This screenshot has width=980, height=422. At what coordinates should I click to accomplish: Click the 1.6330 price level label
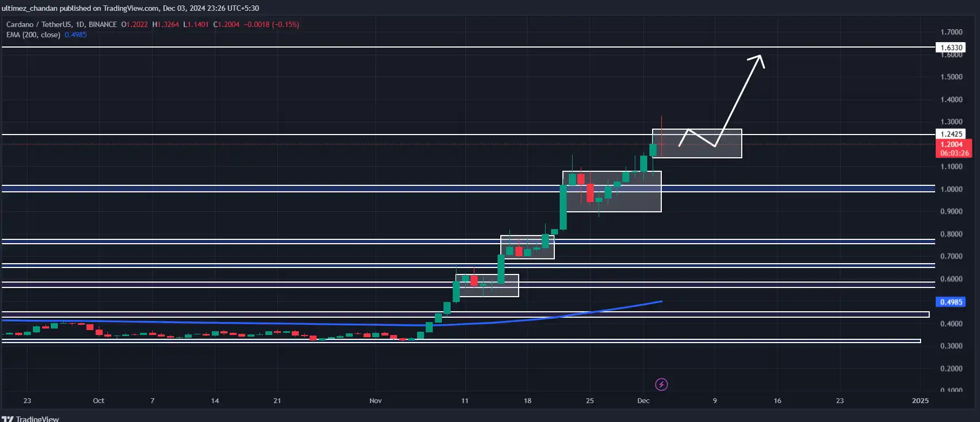click(951, 48)
